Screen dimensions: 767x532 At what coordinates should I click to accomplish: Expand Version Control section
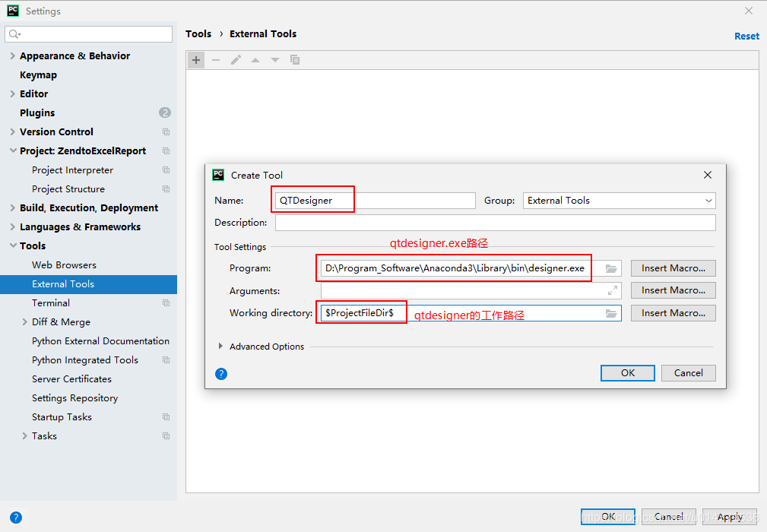click(13, 132)
